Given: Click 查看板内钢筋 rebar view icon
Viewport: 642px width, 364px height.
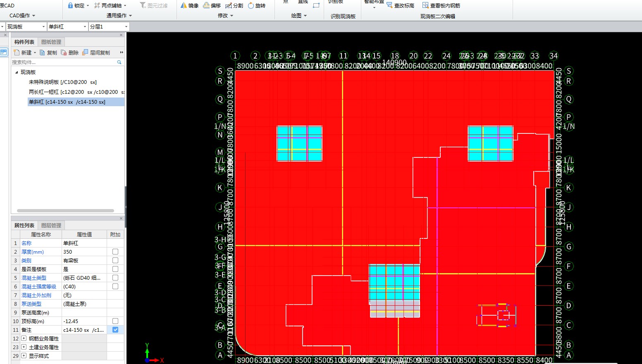Looking at the screenshot, I should click(x=441, y=5).
